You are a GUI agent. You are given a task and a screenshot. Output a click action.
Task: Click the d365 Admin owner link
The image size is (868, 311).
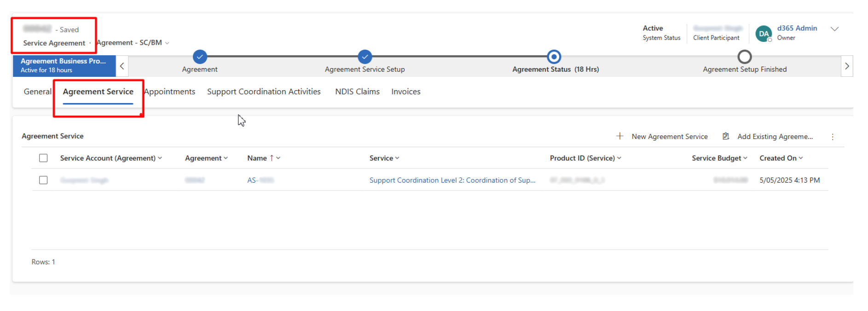[797, 28]
